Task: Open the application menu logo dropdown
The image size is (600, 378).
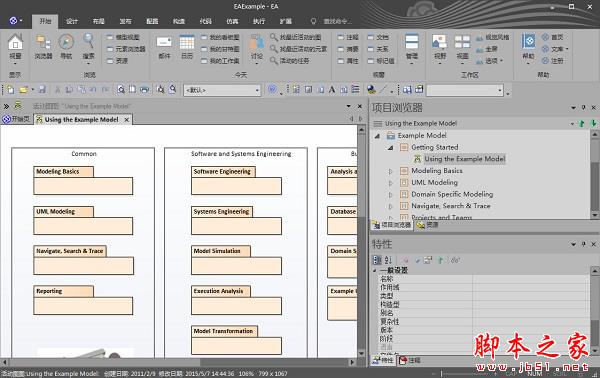Action: [16, 21]
